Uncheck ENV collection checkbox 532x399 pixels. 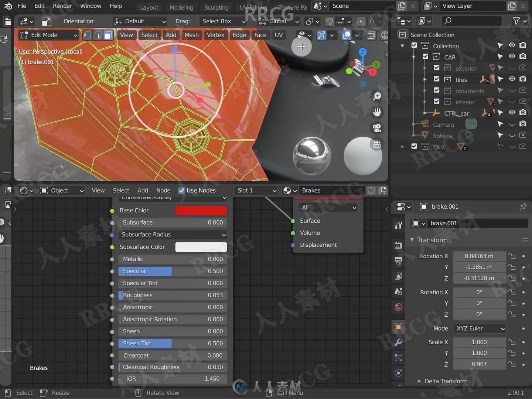tap(414, 146)
